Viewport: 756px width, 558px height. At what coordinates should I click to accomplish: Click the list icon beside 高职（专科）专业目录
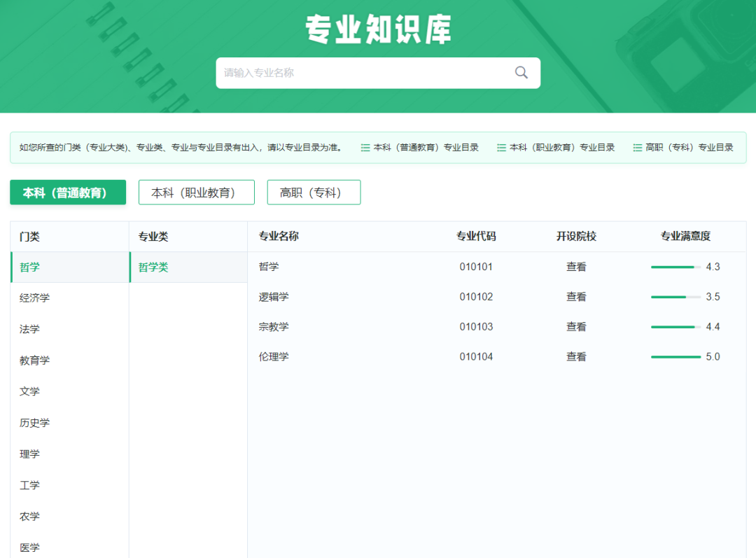636,147
